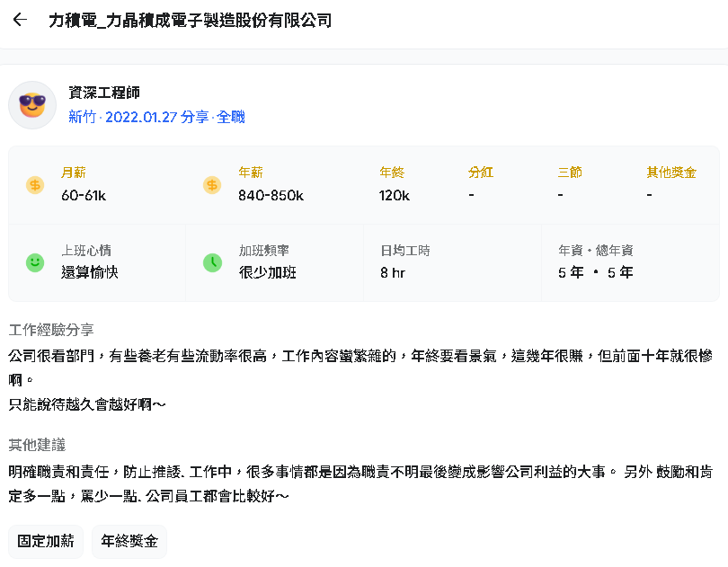Click the line 只能說待越久會越好啊～

pos(87,404)
